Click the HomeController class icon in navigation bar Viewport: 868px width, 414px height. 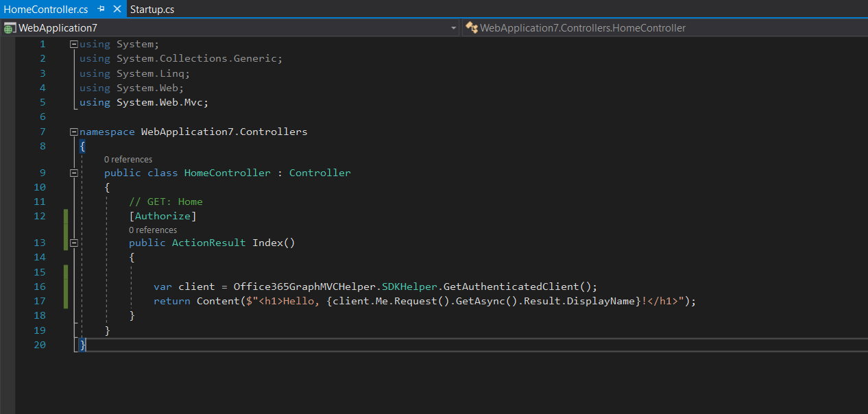coord(471,28)
